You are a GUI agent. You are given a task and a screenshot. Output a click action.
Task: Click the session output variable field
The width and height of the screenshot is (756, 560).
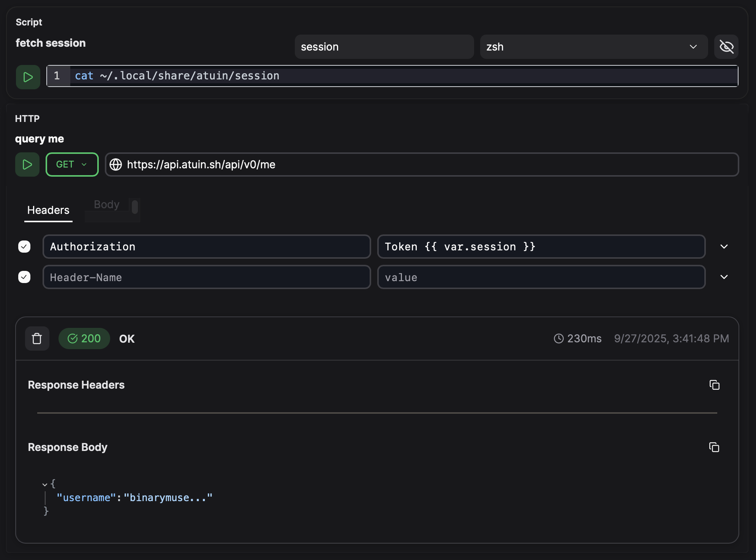[x=384, y=47]
